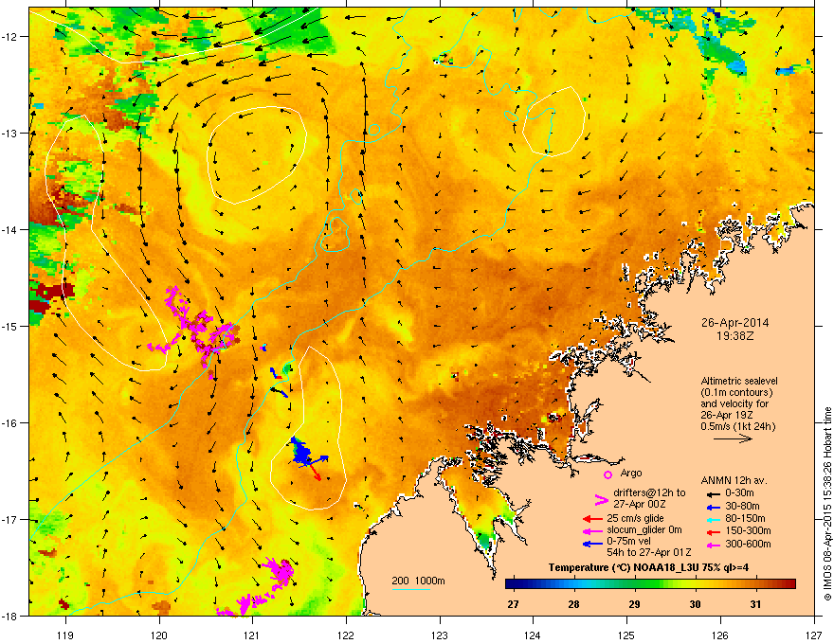Click the '27' color bar tick label
The height and width of the screenshot is (644, 834).
(513, 604)
